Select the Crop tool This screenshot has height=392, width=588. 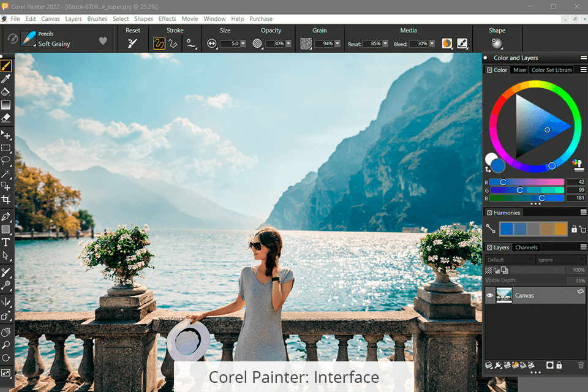pyautogui.click(x=6, y=200)
